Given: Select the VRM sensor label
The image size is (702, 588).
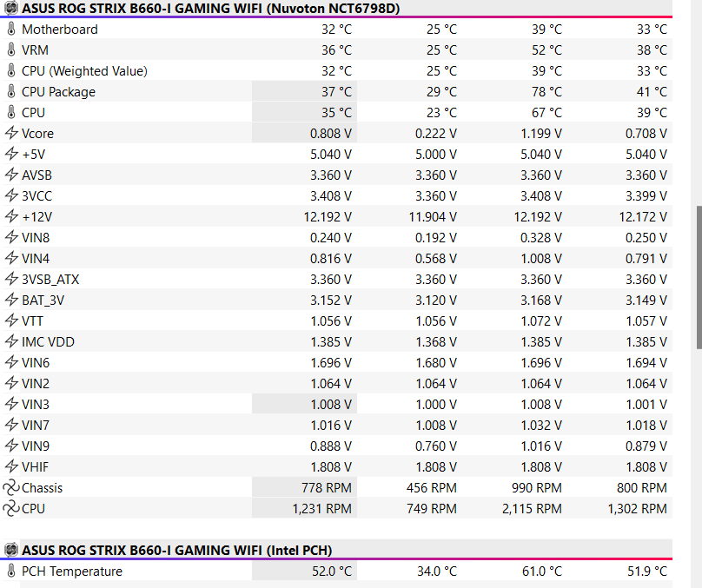Looking at the screenshot, I should coord(35,50).
